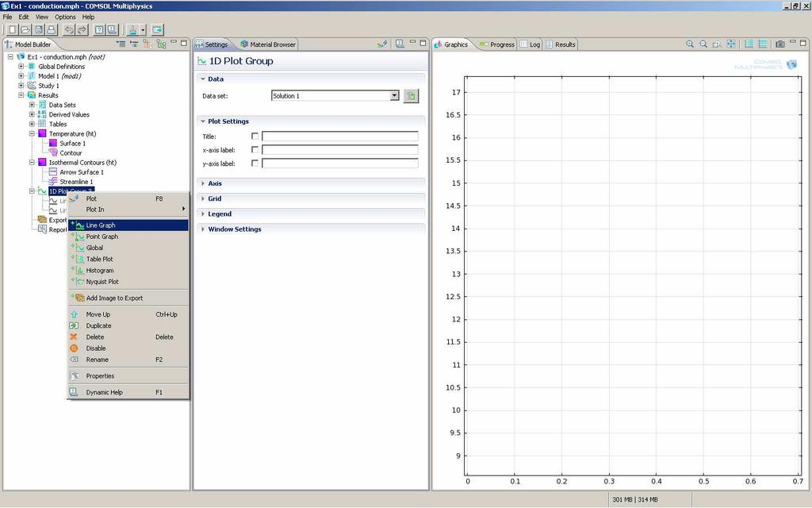Open the study dropdown arrow in main toolbar
This screenshot has height=508, width=812.
(x=144, y=29)
